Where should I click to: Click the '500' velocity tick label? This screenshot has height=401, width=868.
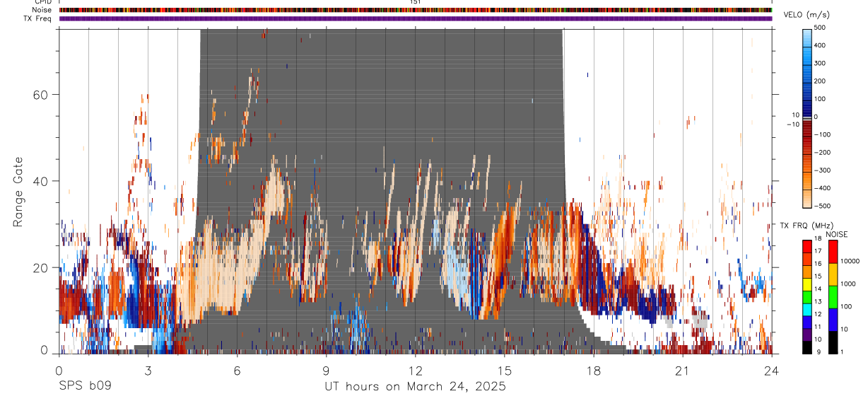[x=821, y=27]
